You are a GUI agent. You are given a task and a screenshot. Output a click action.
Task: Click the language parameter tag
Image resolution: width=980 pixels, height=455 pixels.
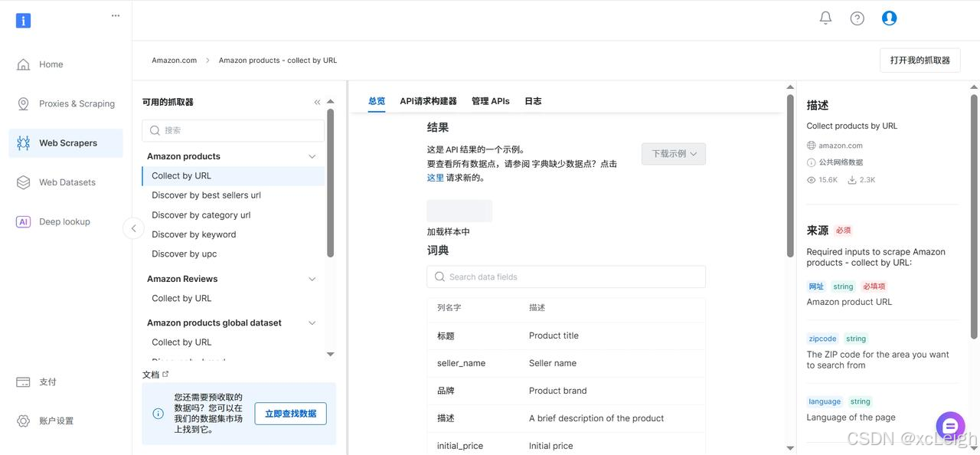(825, 401)
